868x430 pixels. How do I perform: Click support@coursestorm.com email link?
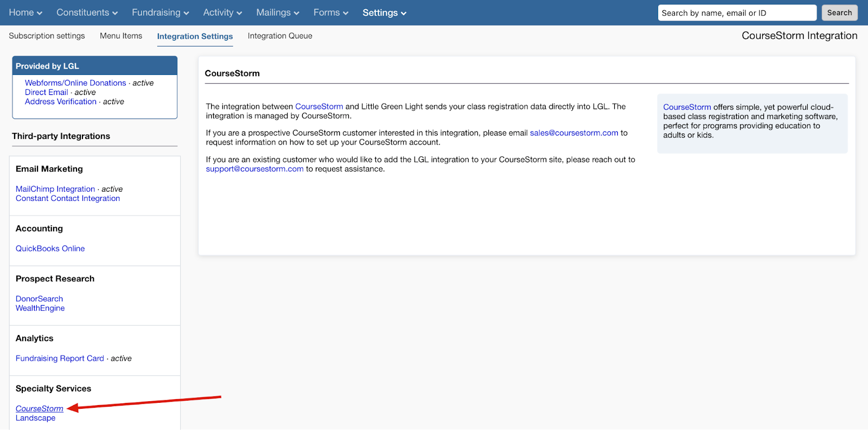[254, 169]
